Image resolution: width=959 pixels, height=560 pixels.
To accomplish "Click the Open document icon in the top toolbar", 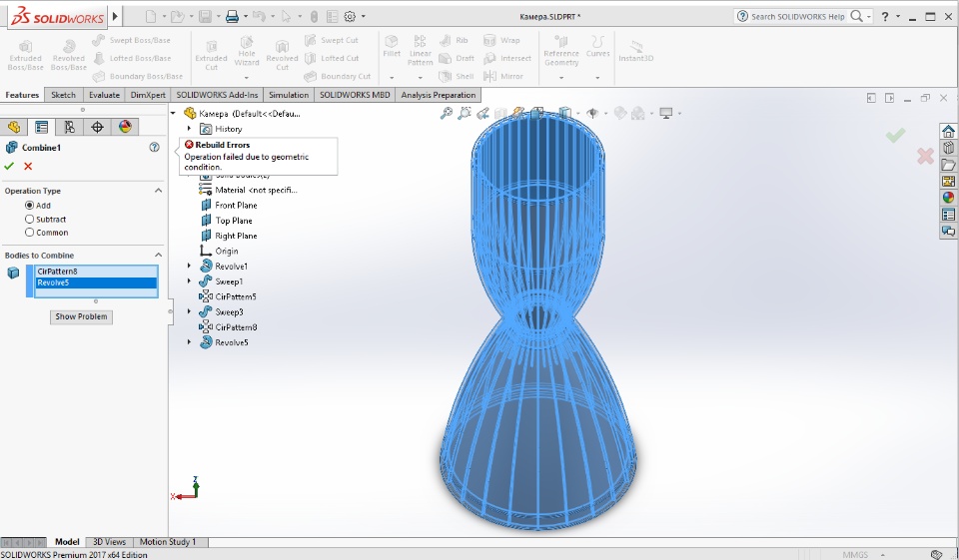I will coord(178,17).
